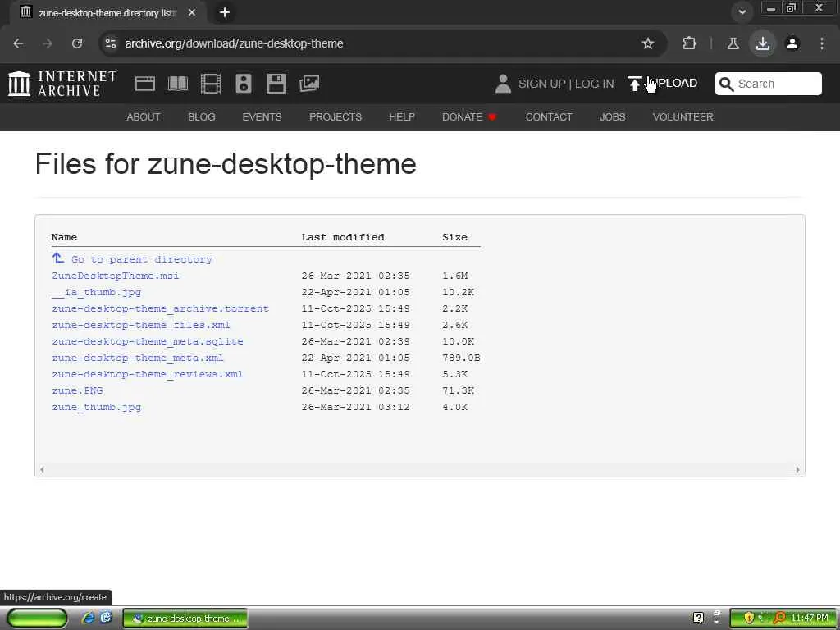The height and width of the screenshot is (630, 840).
Task: Click size value '1.6M'
Action: [x=454, y=276]
